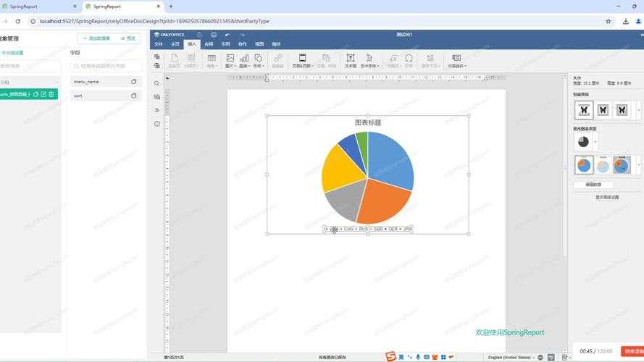Click the search icon in left document sidebar
Image resolution: width=644 pixels, height=362 pixels.
(x=157, y=83)
